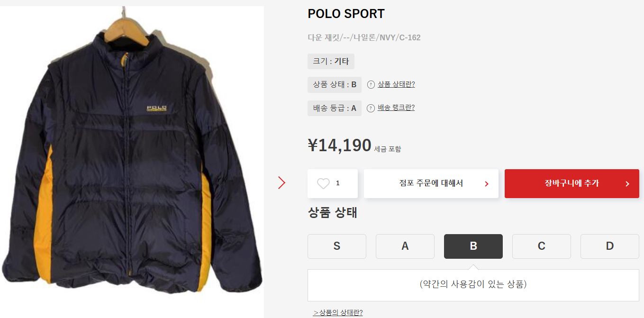Click the 크기 : 기타 size tag
This screenshot has height=318, width=644.
point(331,62)
